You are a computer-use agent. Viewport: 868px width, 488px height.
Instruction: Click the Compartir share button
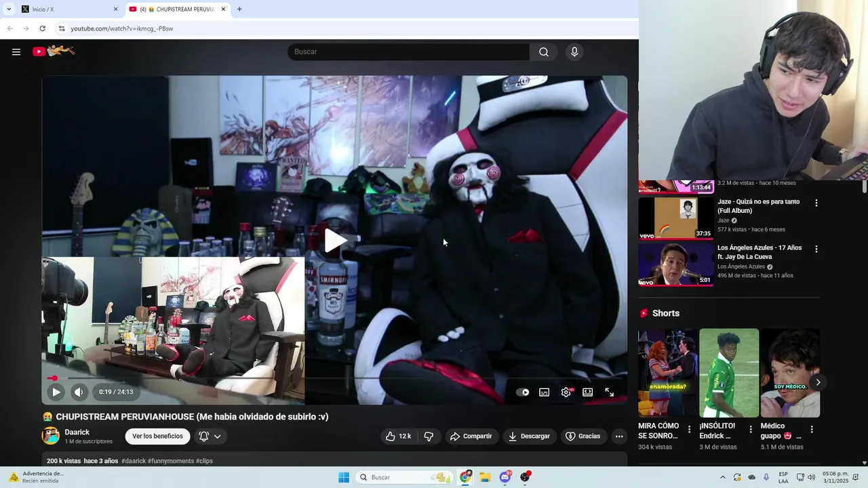[x=471, y=436]
